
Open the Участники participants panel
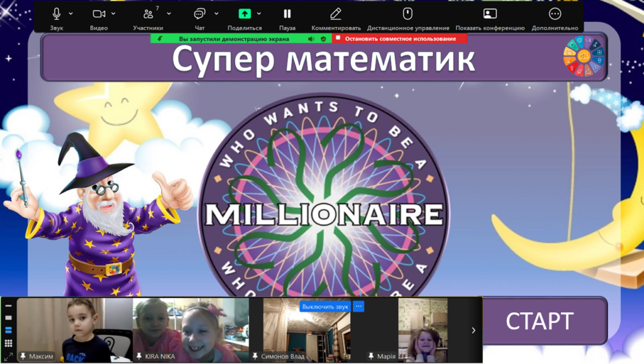tap(148, 14)
